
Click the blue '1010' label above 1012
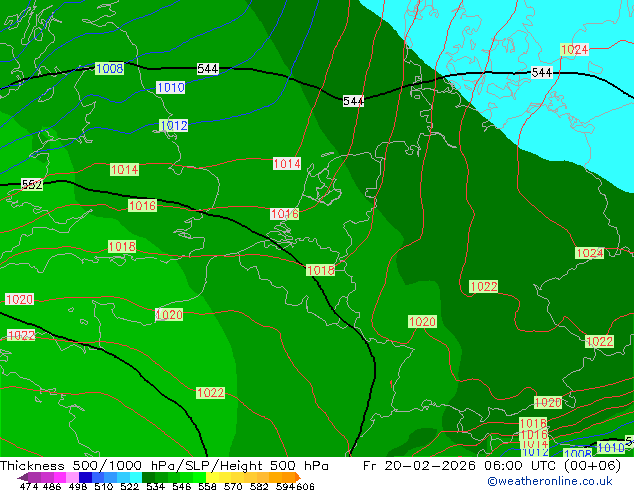[171, 87]
